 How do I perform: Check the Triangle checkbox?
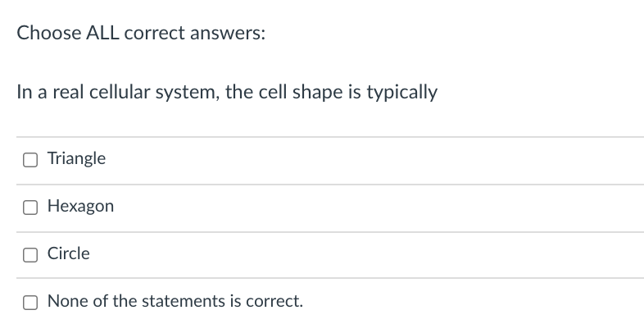point(30,160)
